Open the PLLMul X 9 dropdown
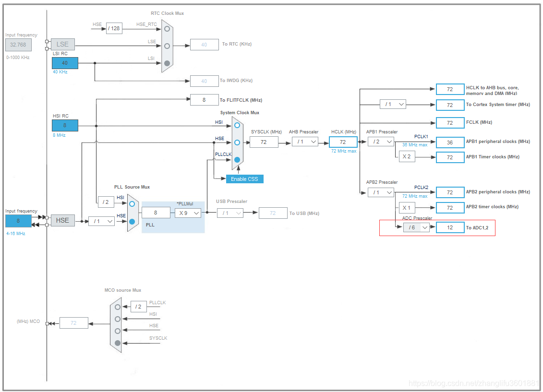This screenshot has height=392, width=543. point(188,213)
